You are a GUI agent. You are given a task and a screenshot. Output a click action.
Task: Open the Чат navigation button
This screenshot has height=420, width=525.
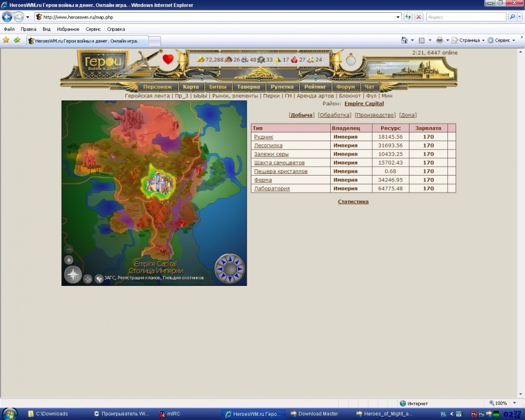point(370,87)
